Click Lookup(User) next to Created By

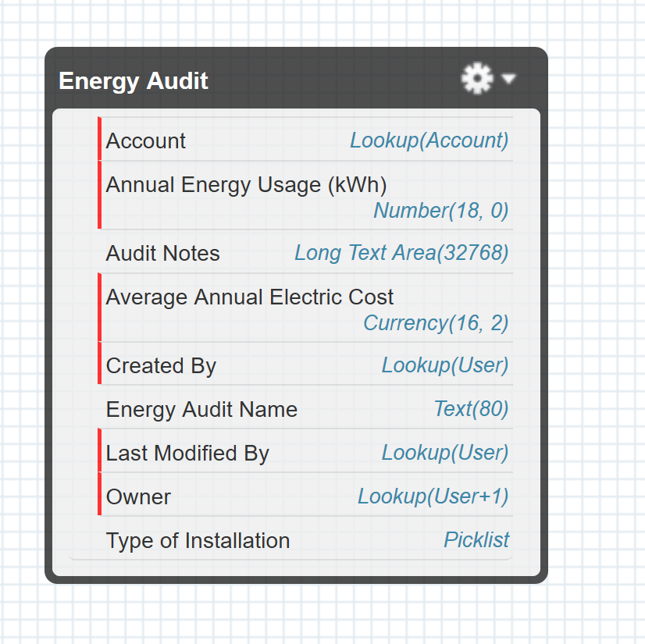[x=444, y=365]
